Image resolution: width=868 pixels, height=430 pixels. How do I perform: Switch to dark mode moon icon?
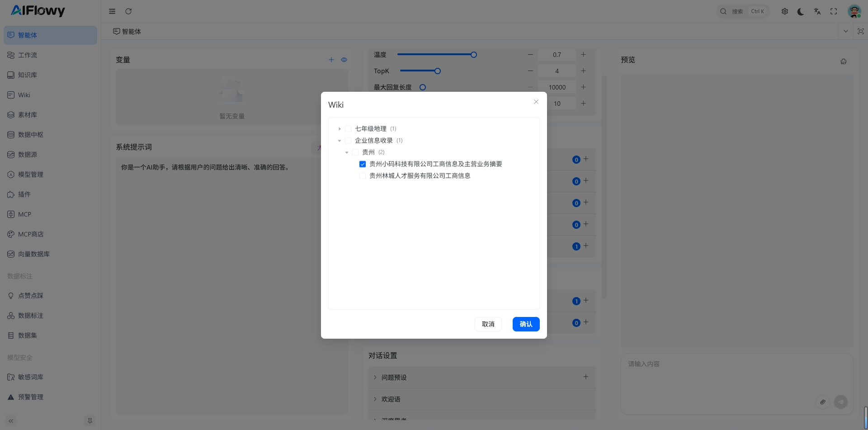[x=801, y=11]
